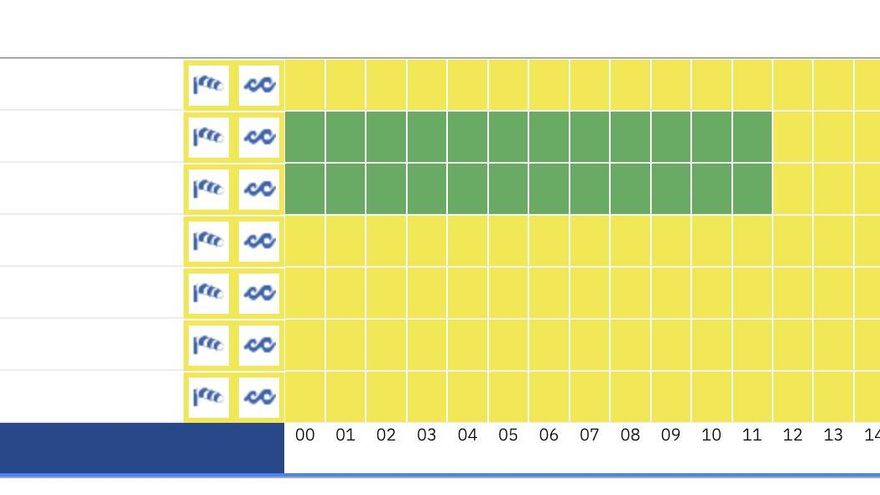The height and width of the screenshot is (495, 880).
Task: Select the wind flag icon in the second row
Action: coord(208,137)
